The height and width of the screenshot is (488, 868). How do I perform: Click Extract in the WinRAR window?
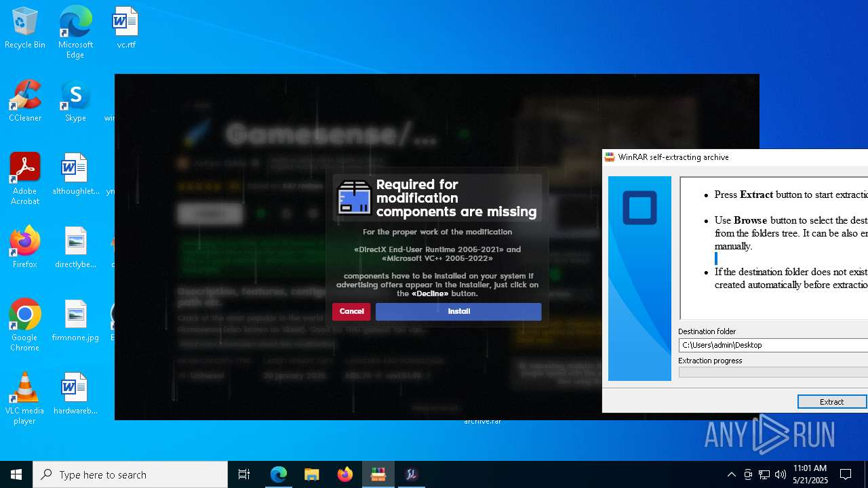coord(832,402)
